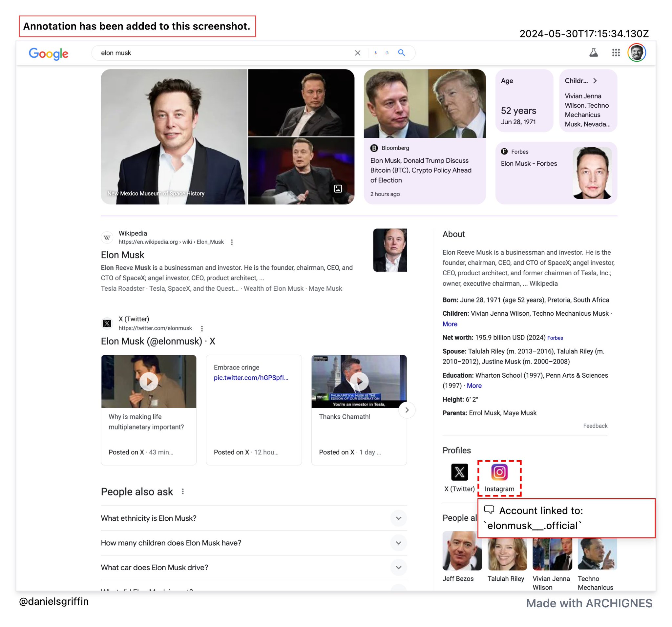Open the Wikipedia 'Elon Musk' result title
Screen dimensions: 672x627
(122, 255)
